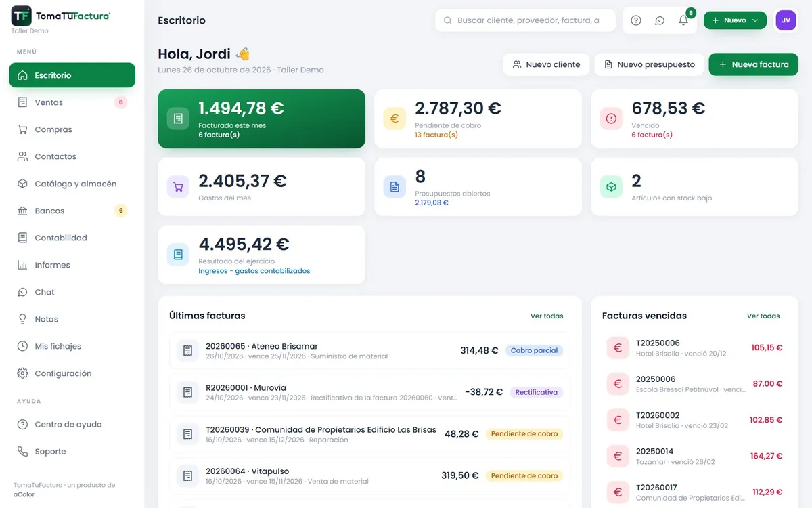Click the cart icon on Gastos del mes
This screenshot has height=508, width=812.
coord(178,187)
